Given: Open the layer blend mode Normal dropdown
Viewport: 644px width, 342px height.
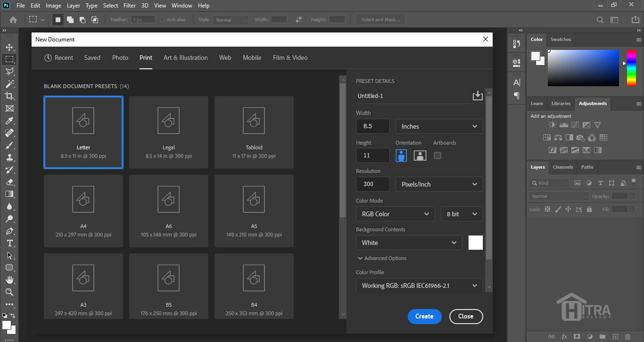Looking at the screenshot, I should 558,196.
